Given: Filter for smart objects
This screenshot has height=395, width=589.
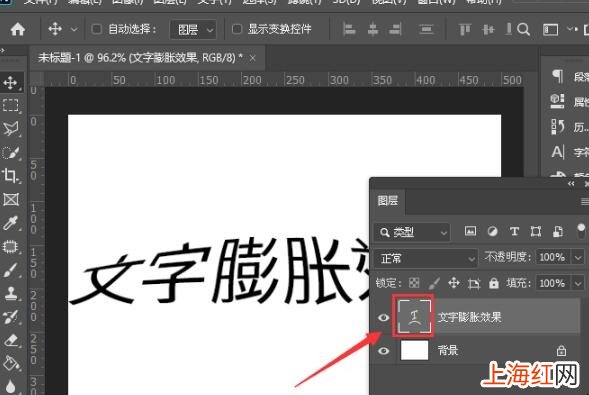Looking at the screenshot, I should 558,232.
